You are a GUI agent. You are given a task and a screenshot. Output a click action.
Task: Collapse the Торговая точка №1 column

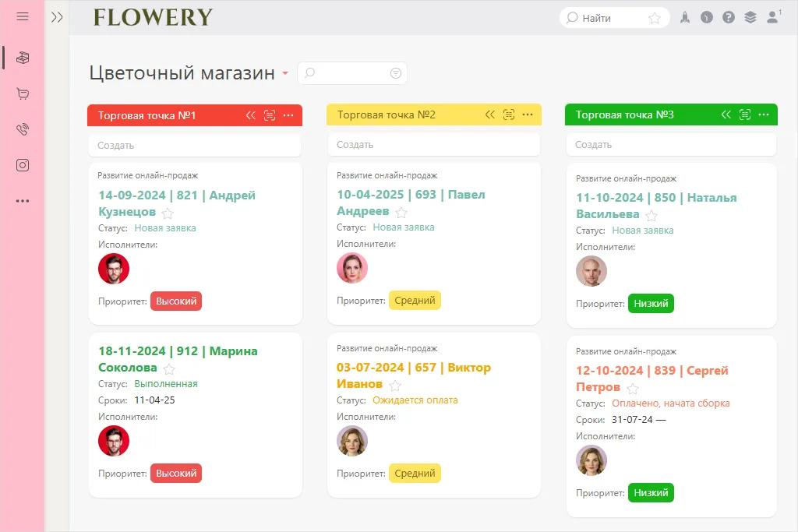pos(251,115)
